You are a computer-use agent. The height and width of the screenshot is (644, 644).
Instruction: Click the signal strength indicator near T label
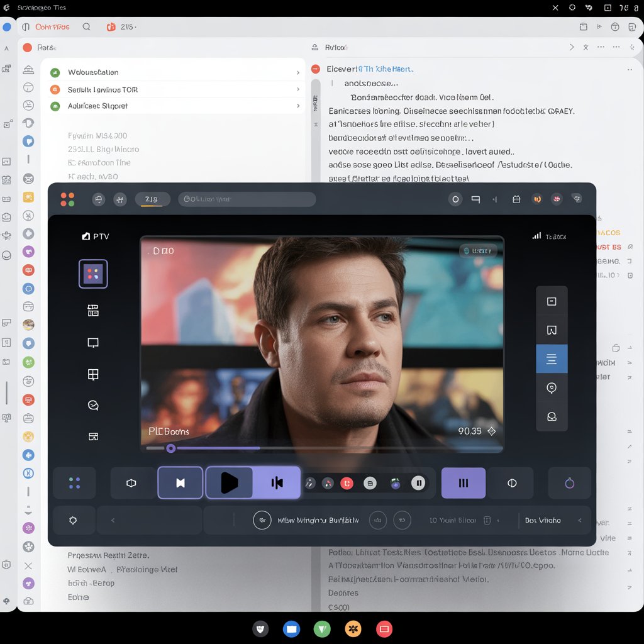tap(536, 236)
